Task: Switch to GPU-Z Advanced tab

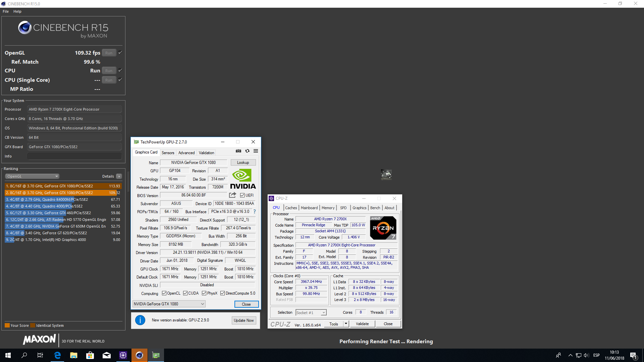Action: (186, 153)
